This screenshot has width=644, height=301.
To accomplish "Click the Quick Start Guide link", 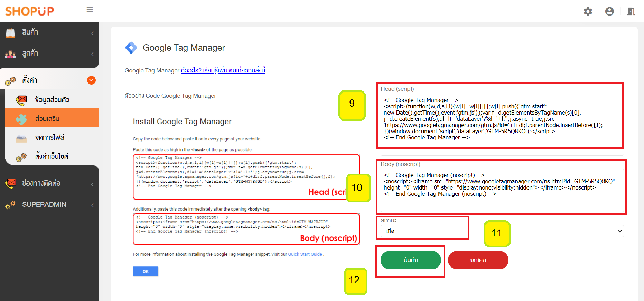I will click(x=305, y=254).
